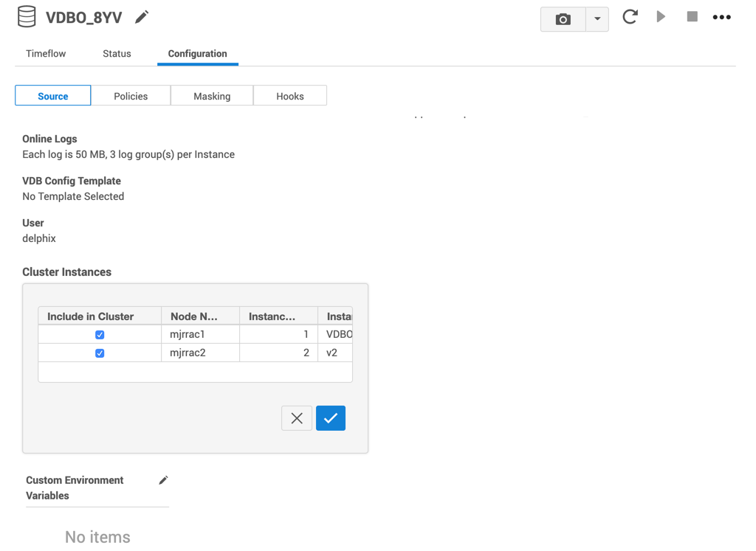756x551 pixels.
Task: Click the refresh icon in the toolbar
Action: 630,17
